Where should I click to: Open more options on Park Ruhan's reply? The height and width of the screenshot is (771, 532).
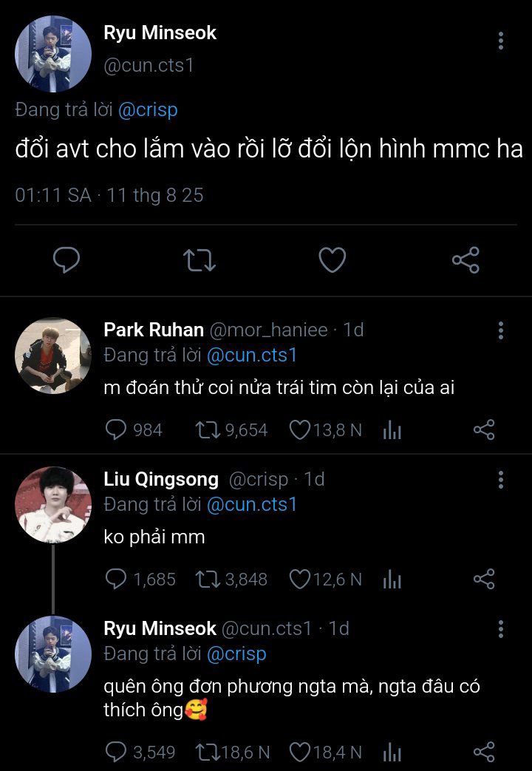click(x=501, y=330)
